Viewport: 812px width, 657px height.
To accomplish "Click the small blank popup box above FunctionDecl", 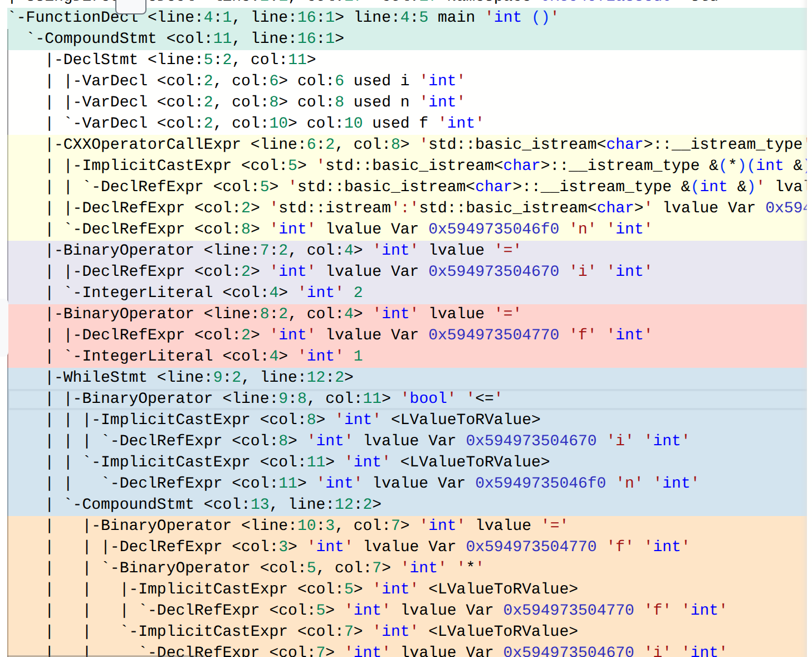I will click(131, 6).
